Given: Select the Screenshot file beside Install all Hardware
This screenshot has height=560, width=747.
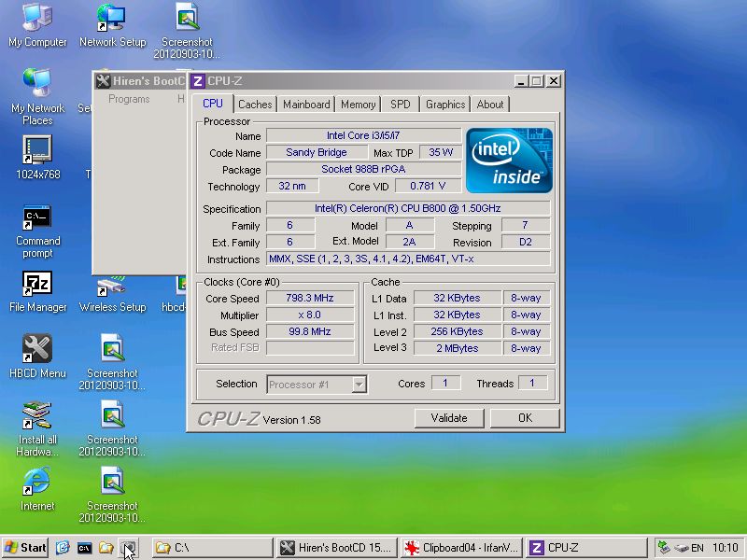Looking at the screenshot, I should (112, 428).
